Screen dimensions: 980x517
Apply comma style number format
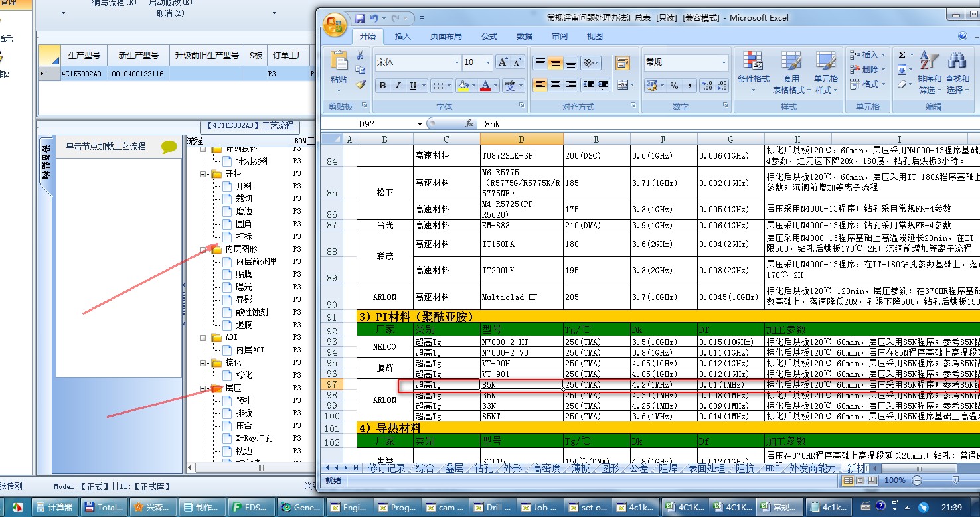click(691, 86)
